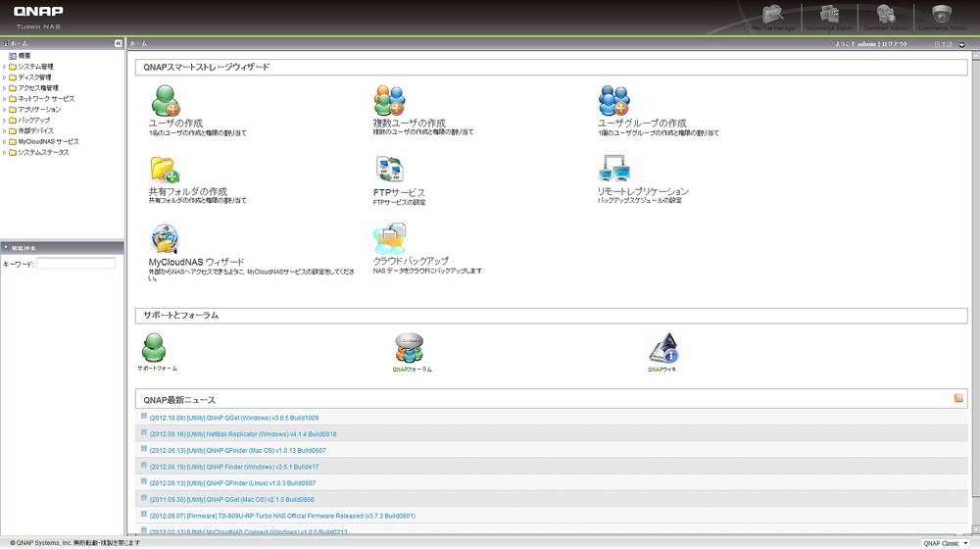Click the RSS feed icon in QNAP最新ニュース
This screenshot has width=980, height=550.
(958, 398)
